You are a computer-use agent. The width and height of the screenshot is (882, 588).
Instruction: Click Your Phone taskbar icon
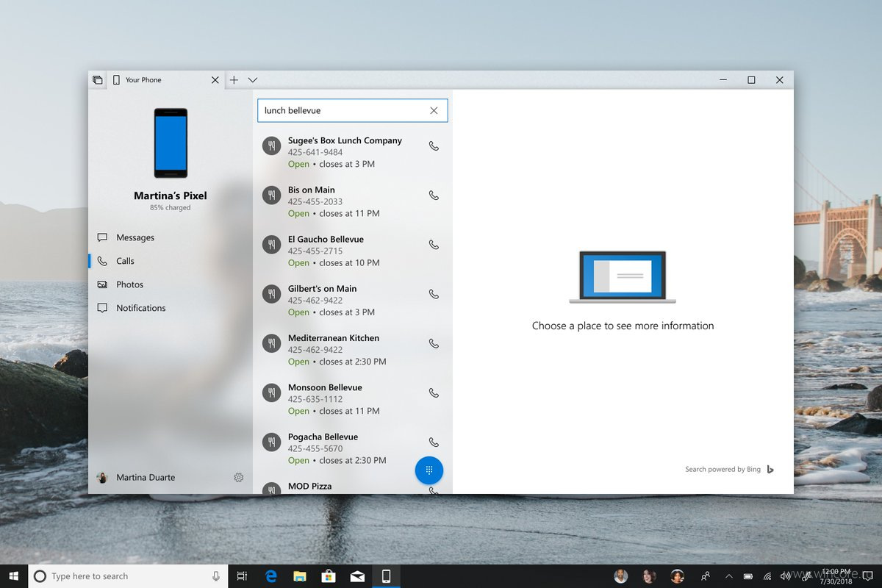tap(386, 576)
